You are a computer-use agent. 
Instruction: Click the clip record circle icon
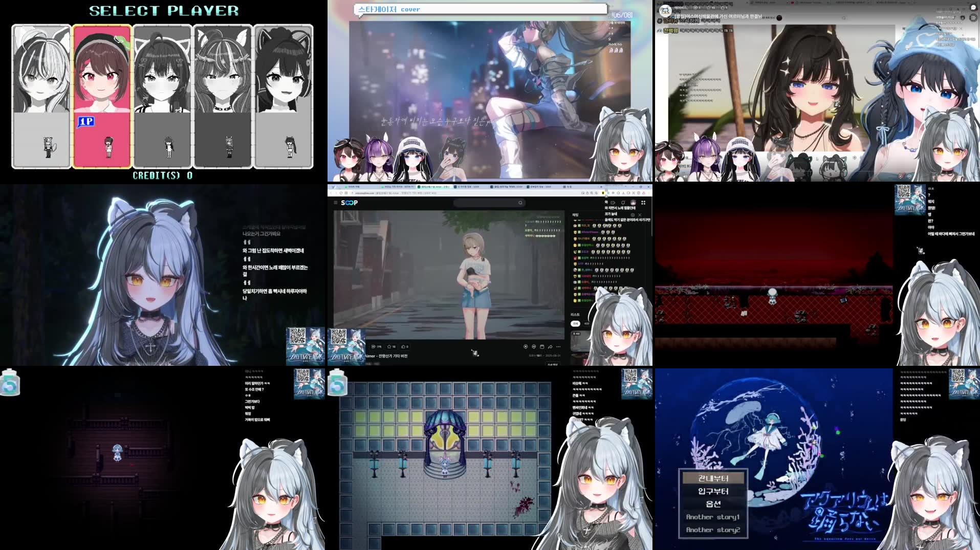pos(526,346)
